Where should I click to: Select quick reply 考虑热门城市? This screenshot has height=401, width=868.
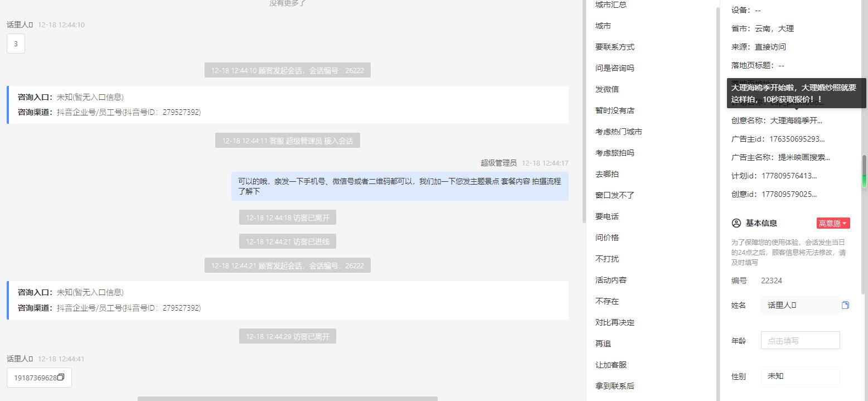(x=618, y=132)
